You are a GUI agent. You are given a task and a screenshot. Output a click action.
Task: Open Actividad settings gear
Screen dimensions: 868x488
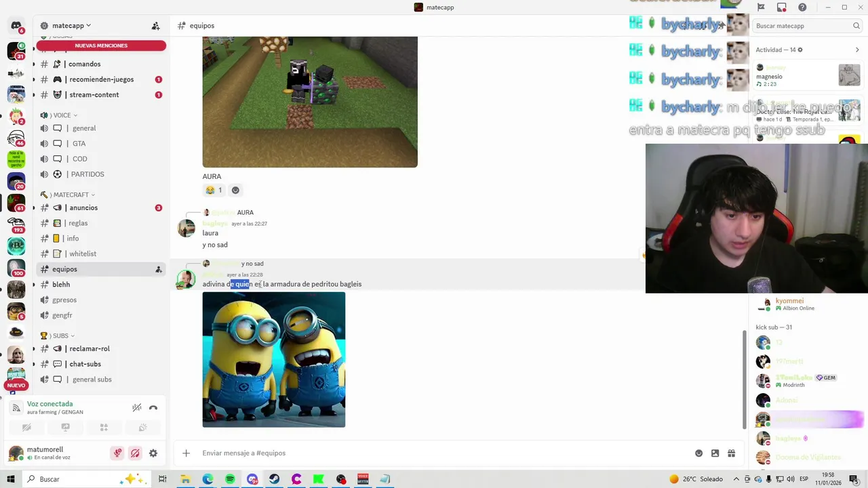pos(800,49)
